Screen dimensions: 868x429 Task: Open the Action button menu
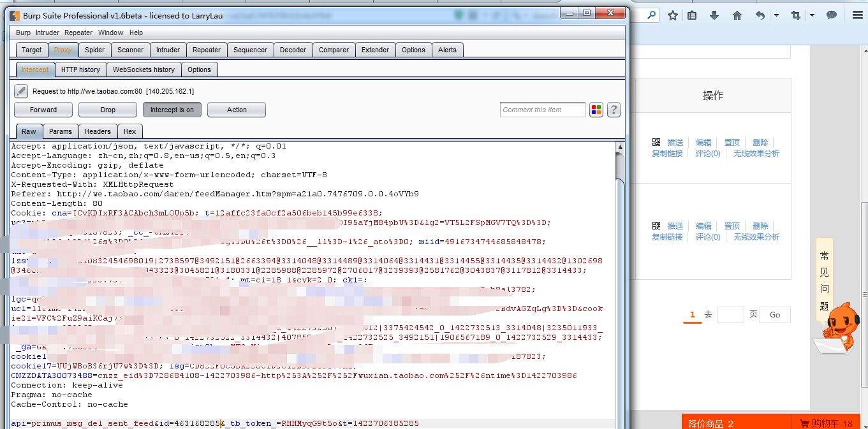pos(237,110)
